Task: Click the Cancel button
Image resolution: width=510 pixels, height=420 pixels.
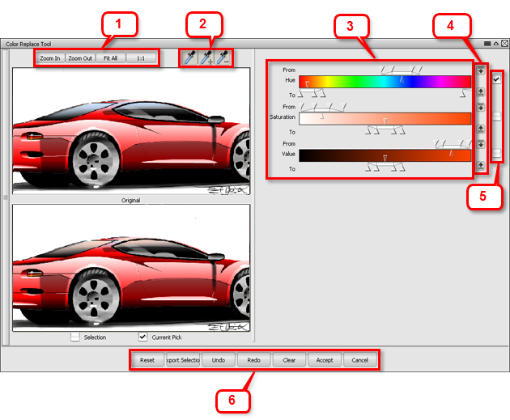Action: pos(359,360)
